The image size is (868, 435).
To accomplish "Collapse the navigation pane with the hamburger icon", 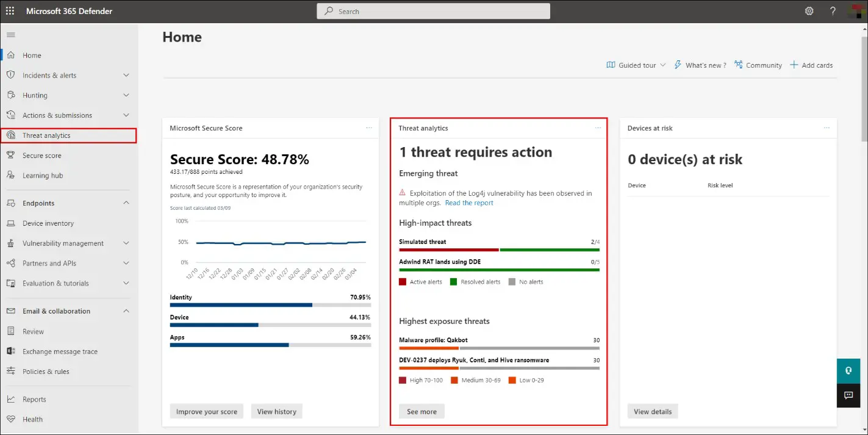I will point(10,35).
